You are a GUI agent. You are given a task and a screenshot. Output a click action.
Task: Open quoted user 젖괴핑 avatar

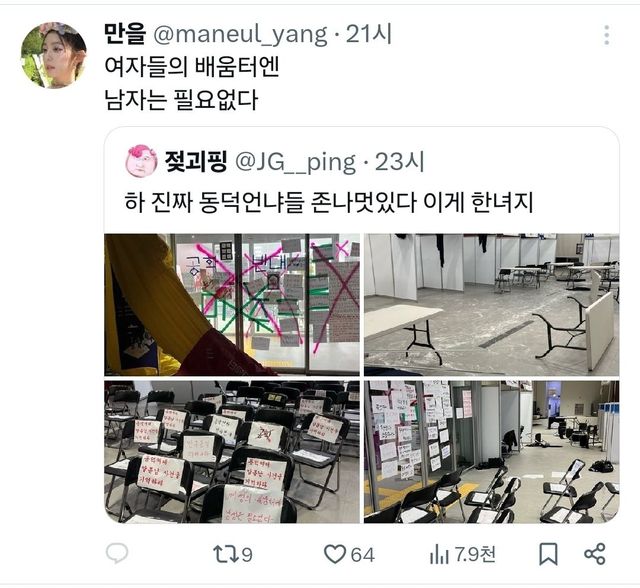coord(141,161)
